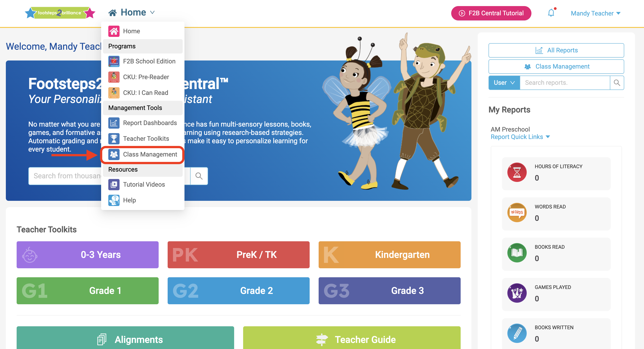
Task: Click the search reports magnifier icon
Action: pyautogui.click(x=617, y=83)
